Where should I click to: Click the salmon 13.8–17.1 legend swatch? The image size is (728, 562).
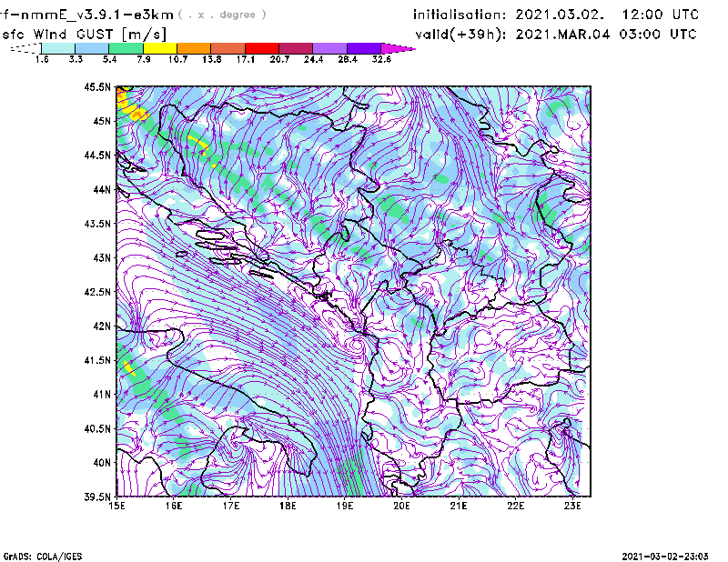(228, 48)
